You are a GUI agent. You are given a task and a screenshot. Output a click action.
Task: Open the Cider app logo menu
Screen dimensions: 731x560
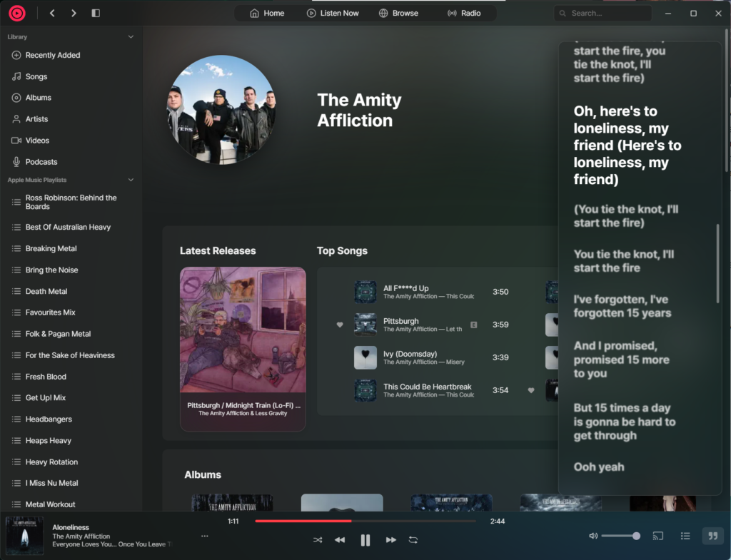click(17, 13)
